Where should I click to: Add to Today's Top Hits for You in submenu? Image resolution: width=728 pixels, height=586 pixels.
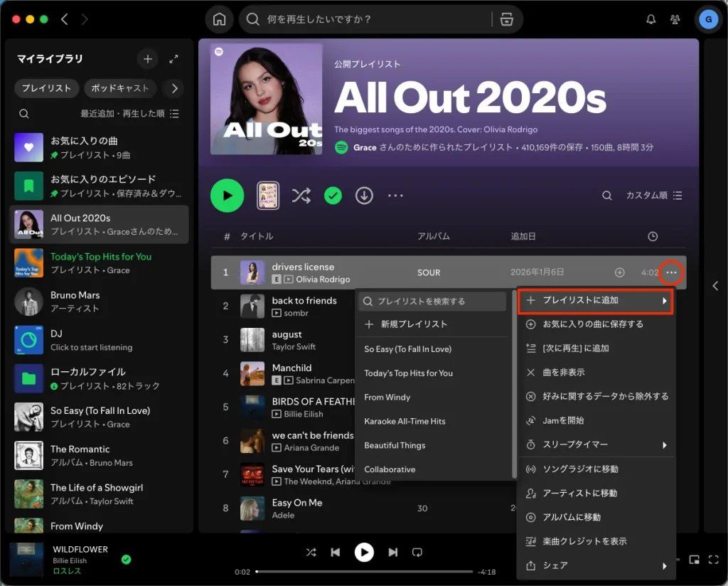[x=432, y=373]
